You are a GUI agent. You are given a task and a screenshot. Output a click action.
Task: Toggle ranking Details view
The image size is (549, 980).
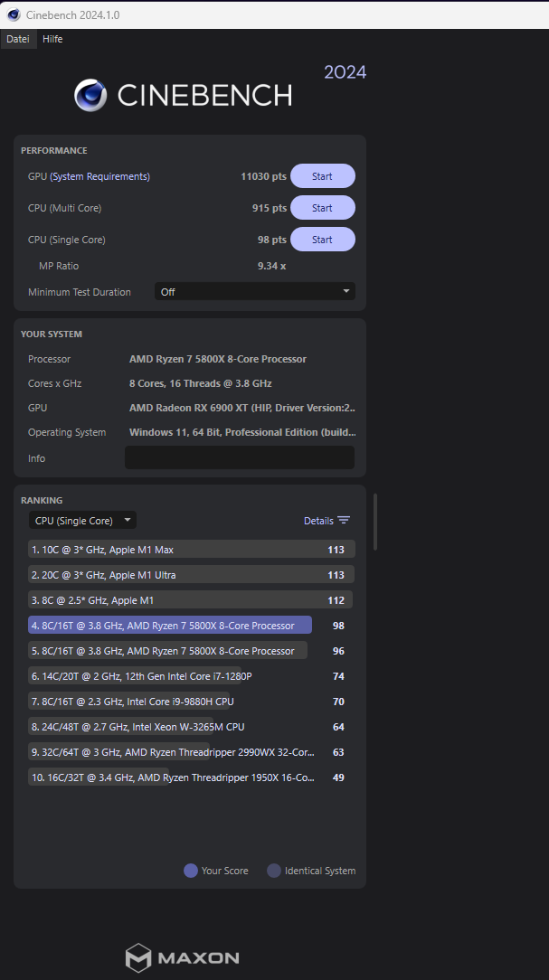tap(327, 521)
